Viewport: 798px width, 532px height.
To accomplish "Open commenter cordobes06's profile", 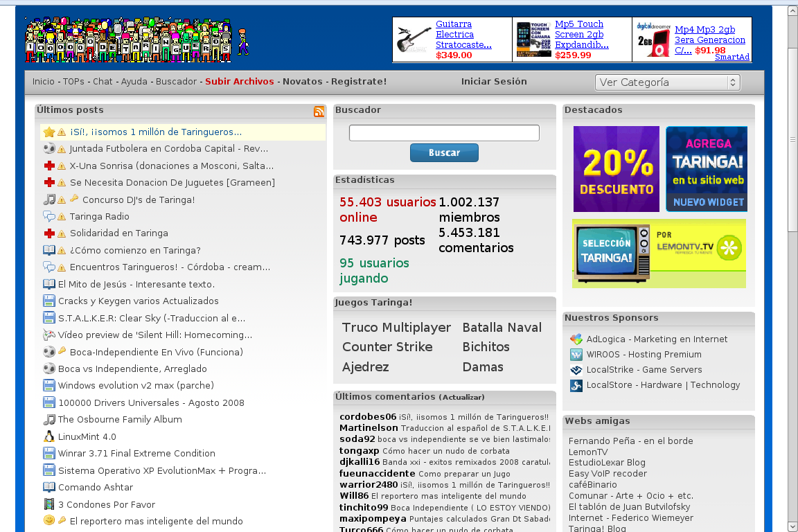I will [368, 416].
